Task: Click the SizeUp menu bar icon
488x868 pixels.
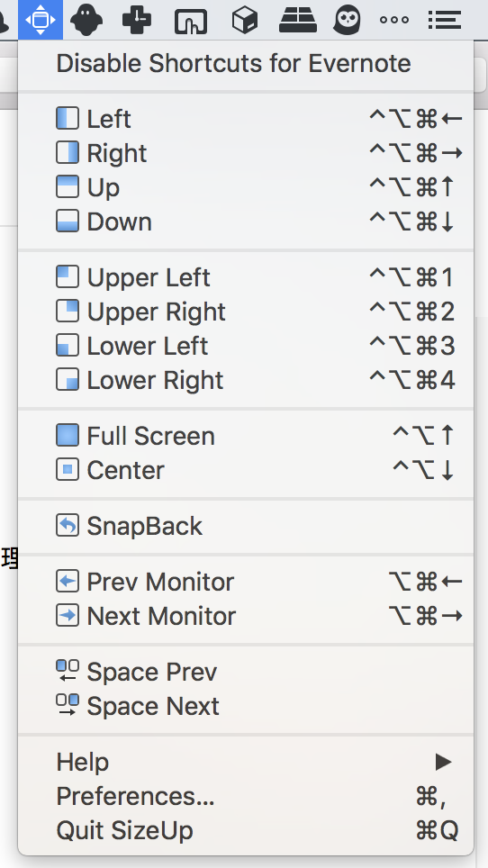Action: click(x=41, y=20)
